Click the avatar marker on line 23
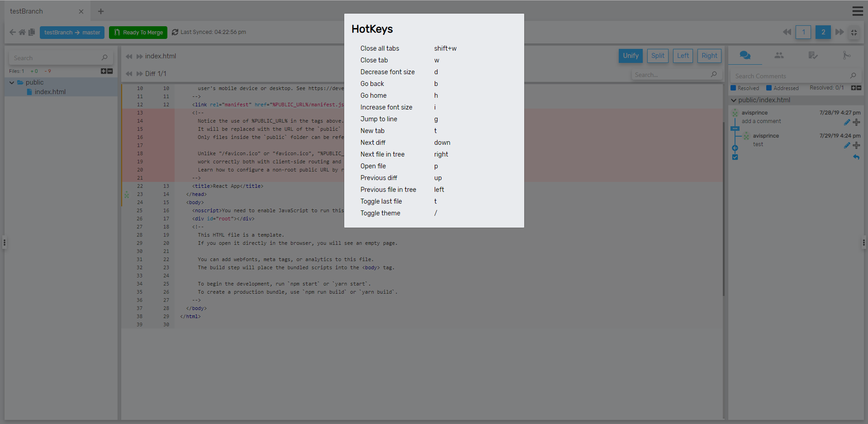 click(127, 195)
